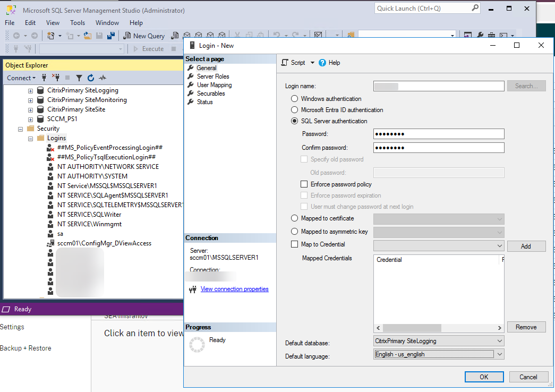Tick the Map to Credential checkbox

(294, 244)
